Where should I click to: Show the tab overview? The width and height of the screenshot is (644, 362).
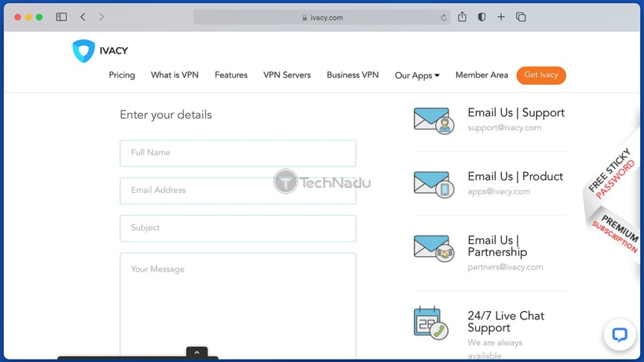(521, 17)
